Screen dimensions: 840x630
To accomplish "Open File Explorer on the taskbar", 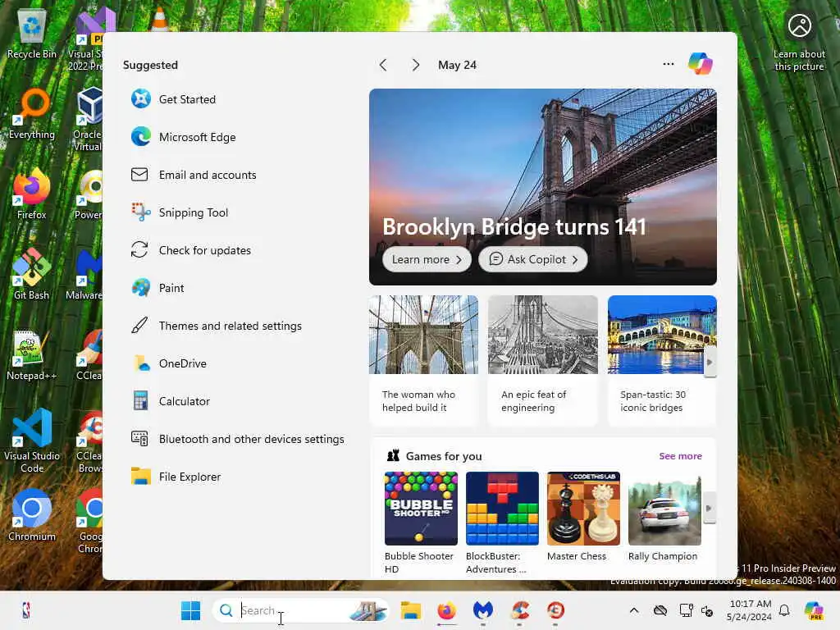I will point(411,610).
